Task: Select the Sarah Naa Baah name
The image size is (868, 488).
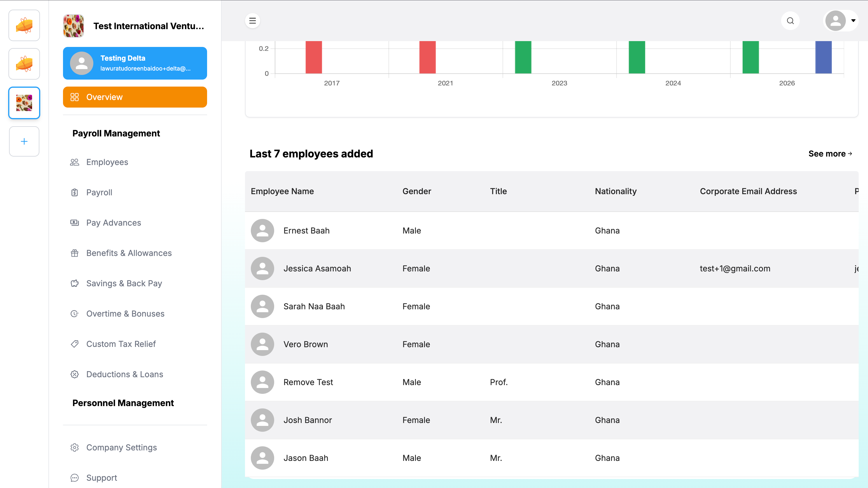Action: click(314, 306)
